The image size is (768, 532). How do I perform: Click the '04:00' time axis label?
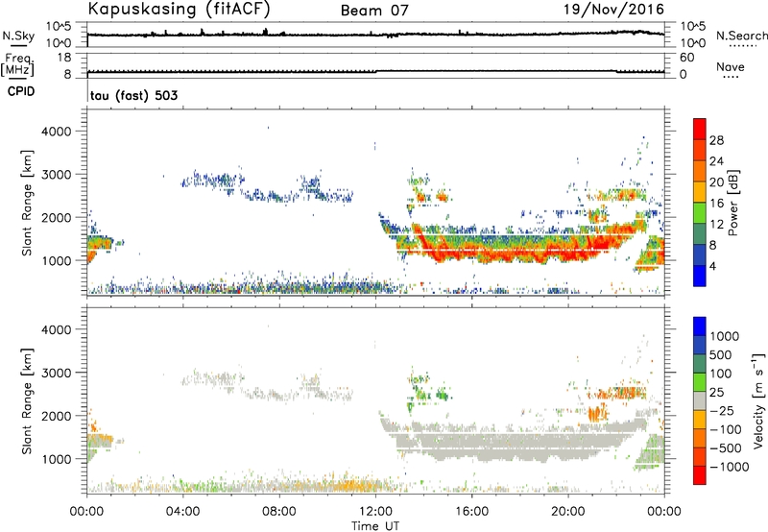point(182,512)
